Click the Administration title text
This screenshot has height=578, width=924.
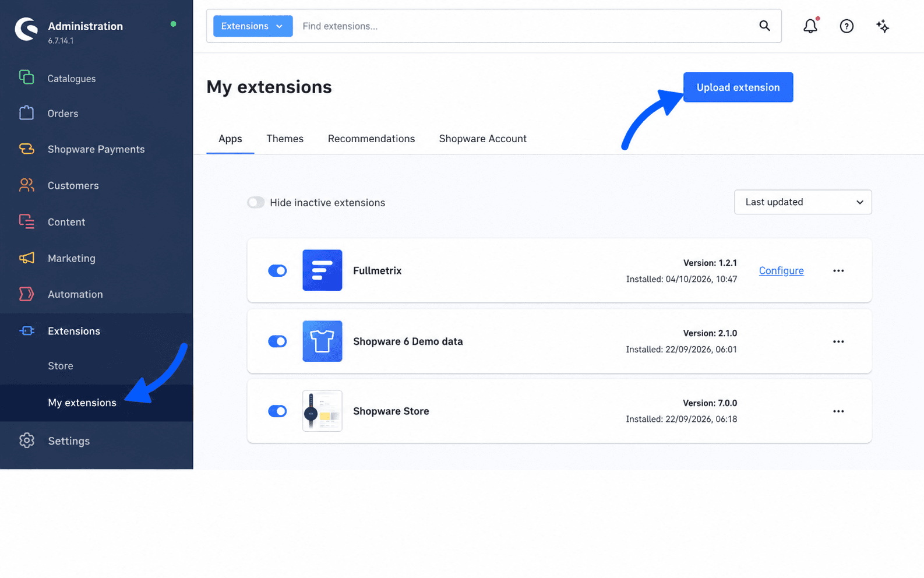(85, 26)
